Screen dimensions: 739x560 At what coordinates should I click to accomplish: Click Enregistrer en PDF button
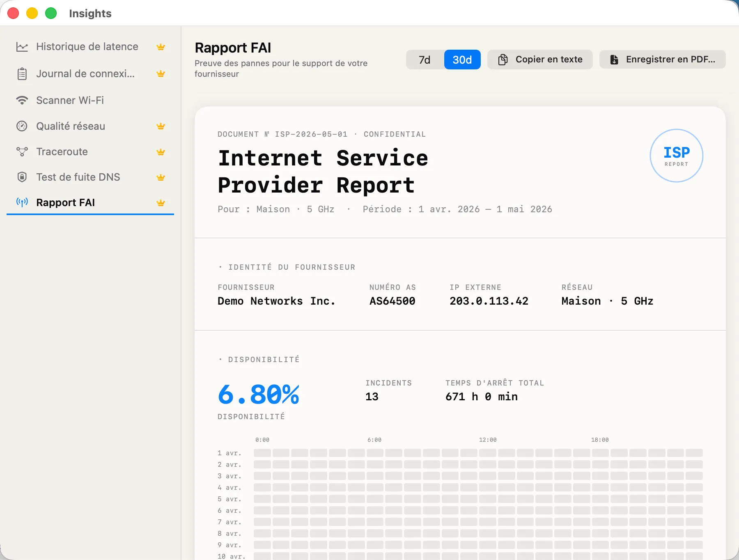click(662, 60)
